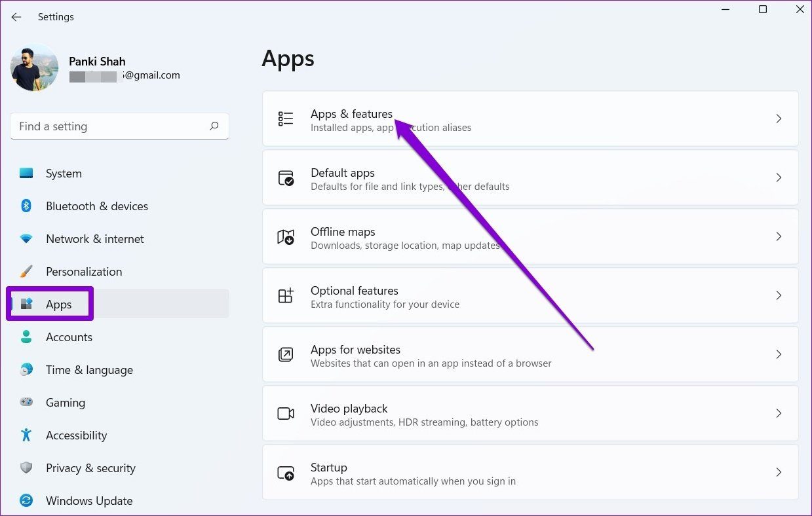This screenshot has width=812, height=516.
Task: Click the Windows Update sync icon
Action: pos(26,501)
